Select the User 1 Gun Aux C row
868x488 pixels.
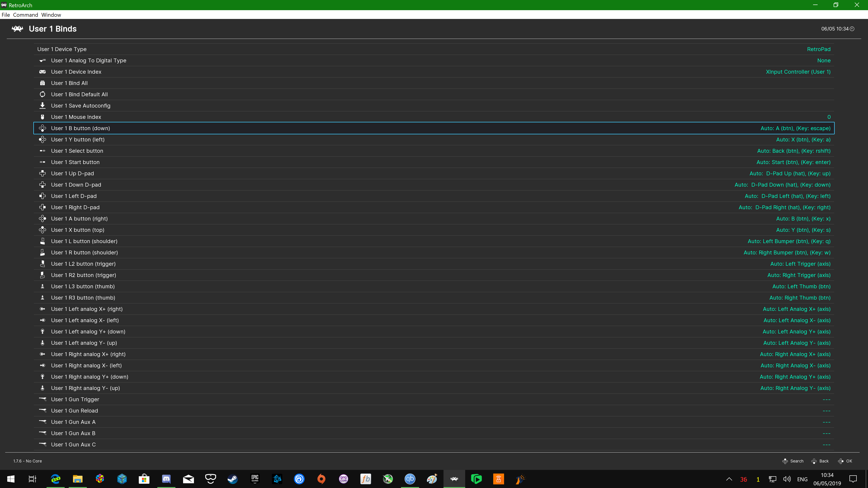click(x=434, y=445)
